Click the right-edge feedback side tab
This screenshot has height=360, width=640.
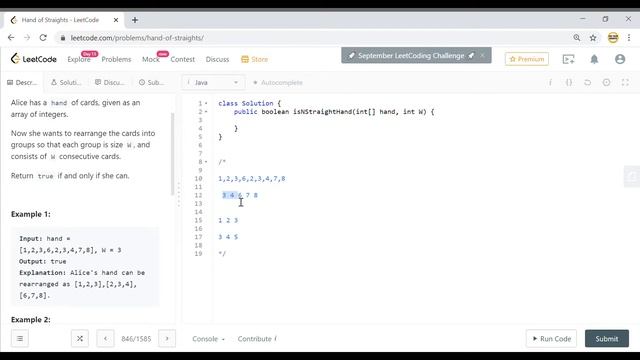632,176
